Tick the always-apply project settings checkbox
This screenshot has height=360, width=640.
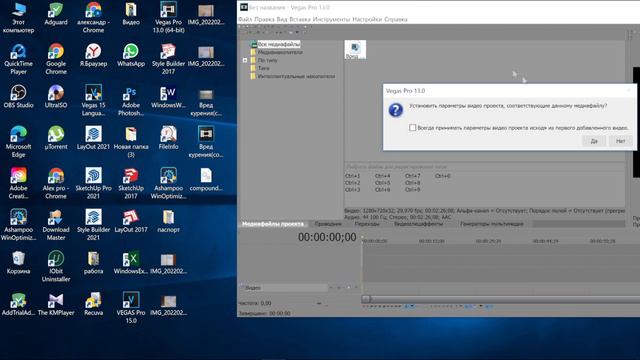tap(413, 128)
